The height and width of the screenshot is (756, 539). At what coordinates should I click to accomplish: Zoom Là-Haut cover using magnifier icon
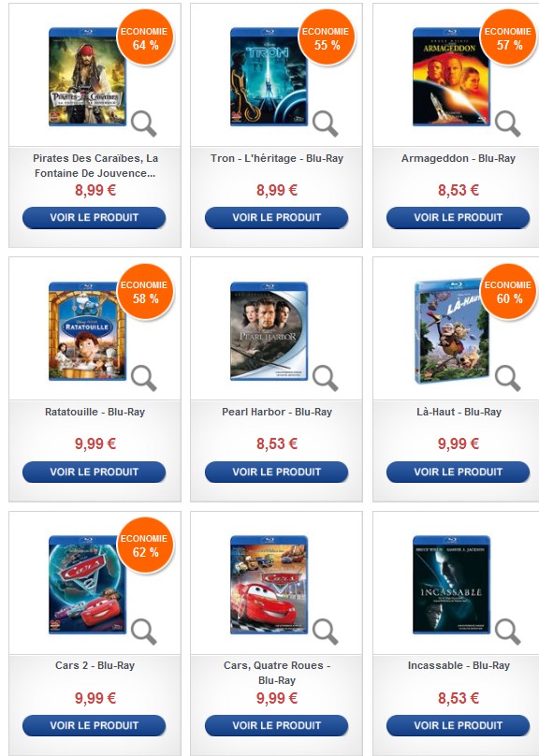(508, 377)
